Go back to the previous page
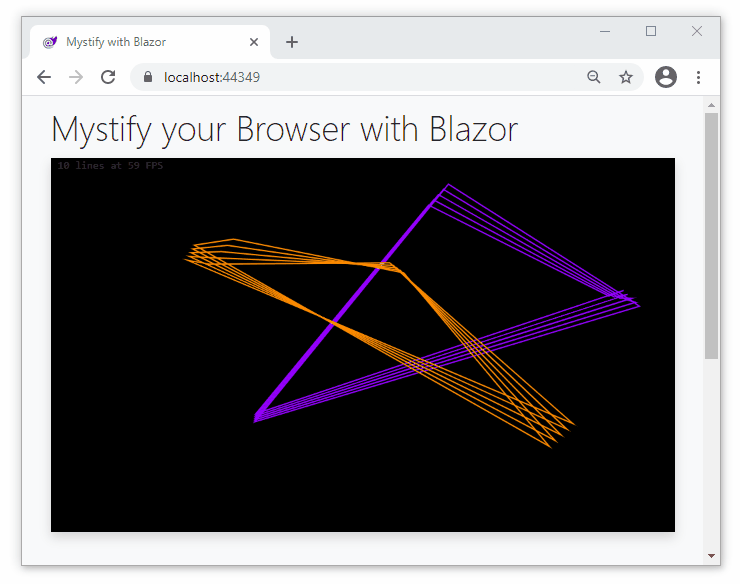This screenshot has width=740, height=584. point(44,77)
